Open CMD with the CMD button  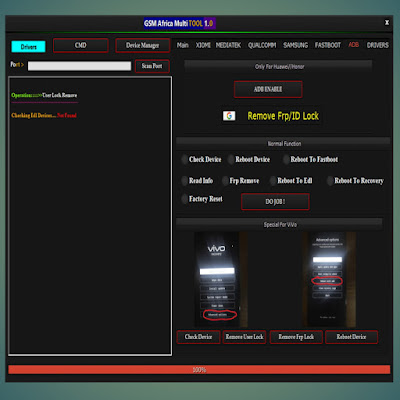(x=81, y=45)
